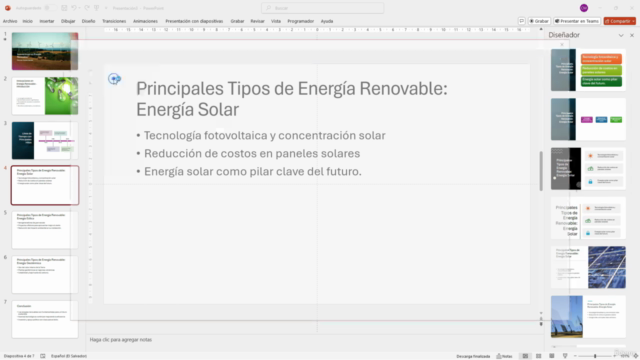640x360 pixels.
Task: Select slide 2 thumbnail with green bulbs
Action: (x=45, y=96)
